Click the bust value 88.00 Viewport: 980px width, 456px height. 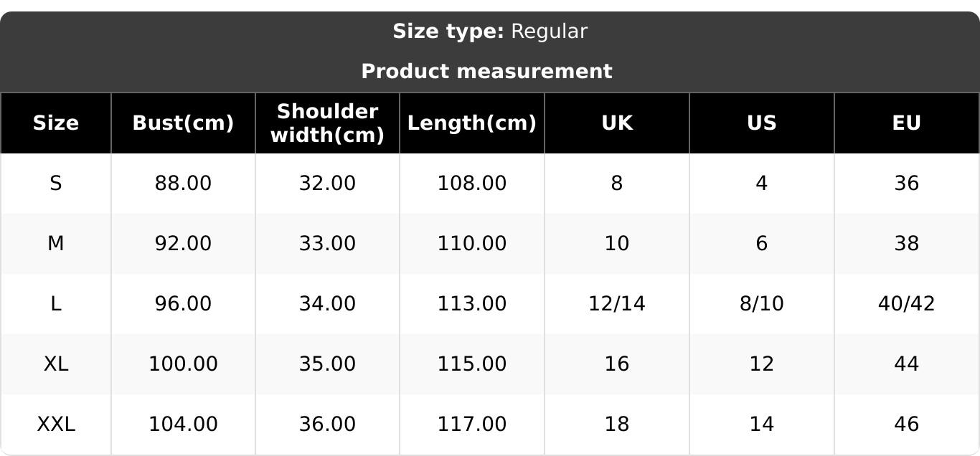pyautogui.click(x=183, y=184)
